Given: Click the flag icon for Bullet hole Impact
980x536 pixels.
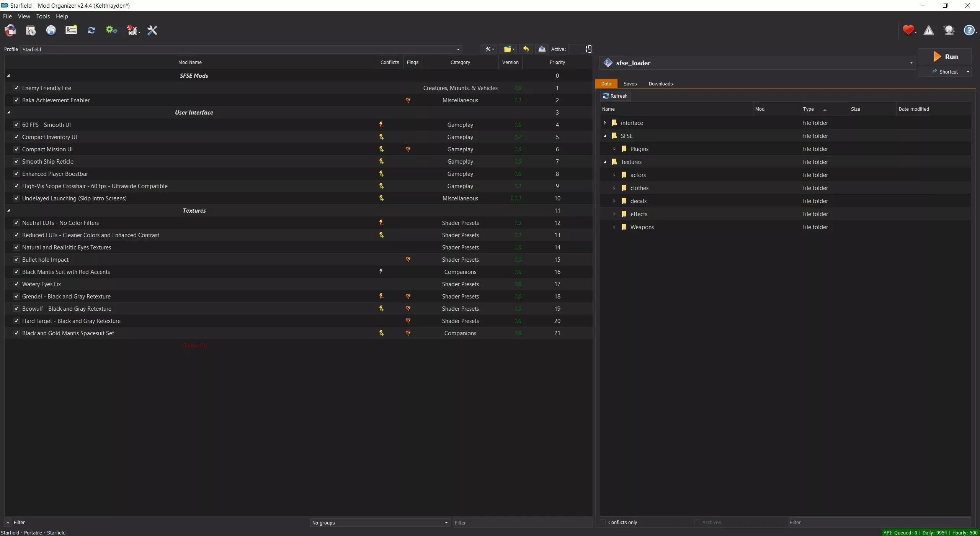Looking at the screenshot, I should [x=408, y=259].
